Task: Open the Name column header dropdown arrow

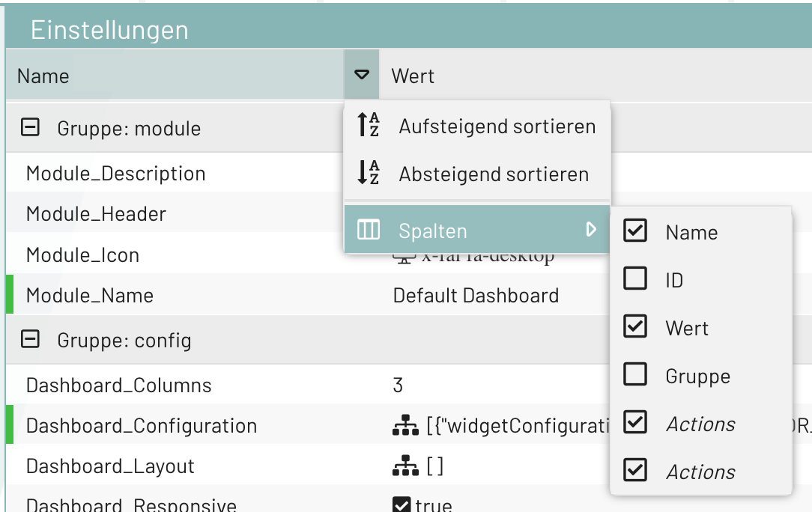Action: coord(361,75)
